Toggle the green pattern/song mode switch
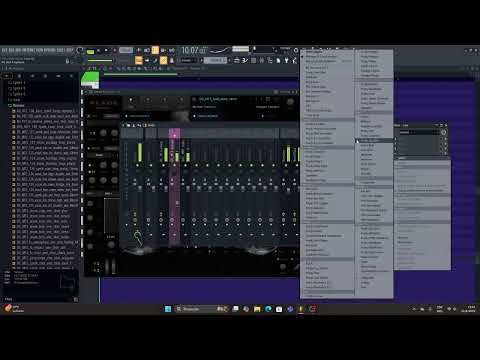 click(90, 51)
